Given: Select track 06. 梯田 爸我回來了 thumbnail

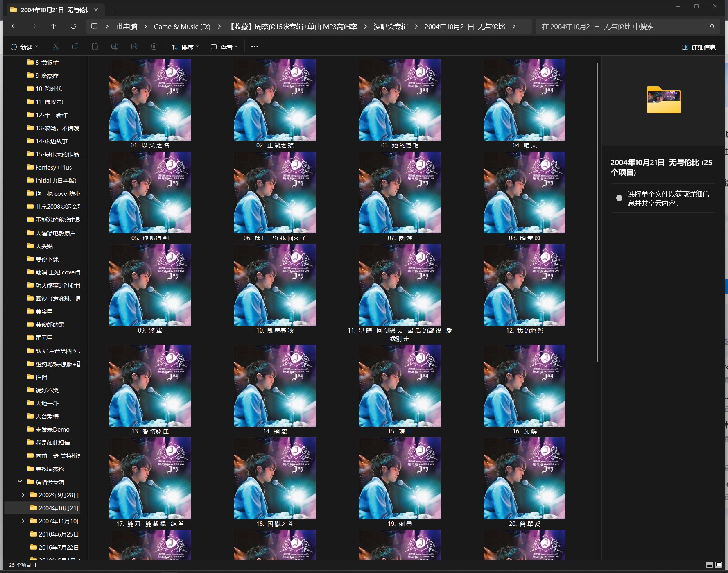Looking at the screenshot, I should click(275, 193).
